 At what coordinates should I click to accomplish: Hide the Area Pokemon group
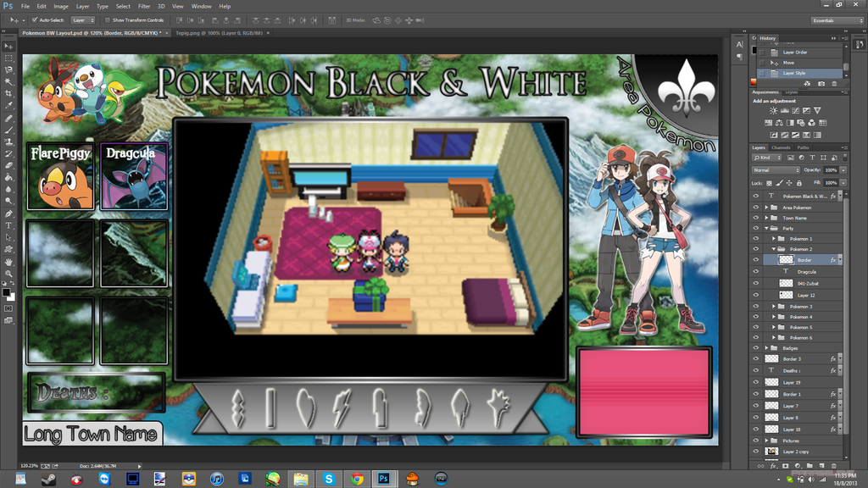(755, 207)
